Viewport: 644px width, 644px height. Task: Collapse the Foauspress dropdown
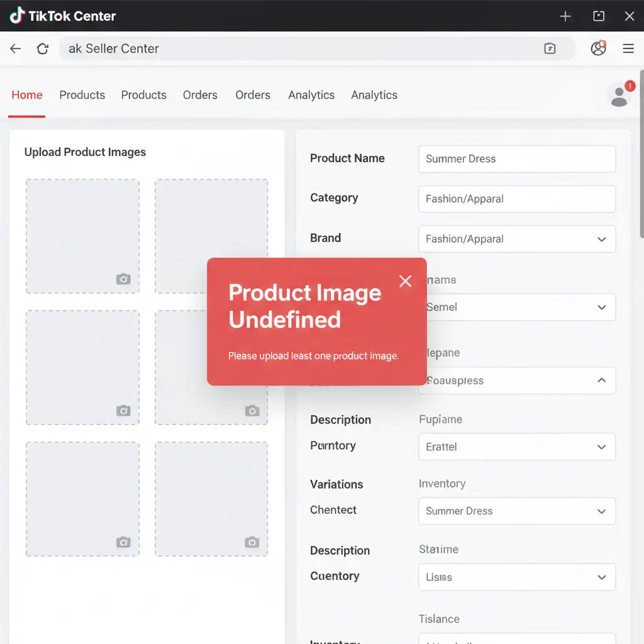tap(601, 380)
